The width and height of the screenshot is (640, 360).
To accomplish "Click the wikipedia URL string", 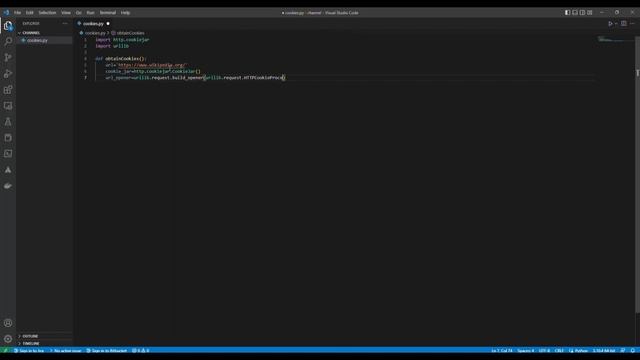I will [152, 65].
